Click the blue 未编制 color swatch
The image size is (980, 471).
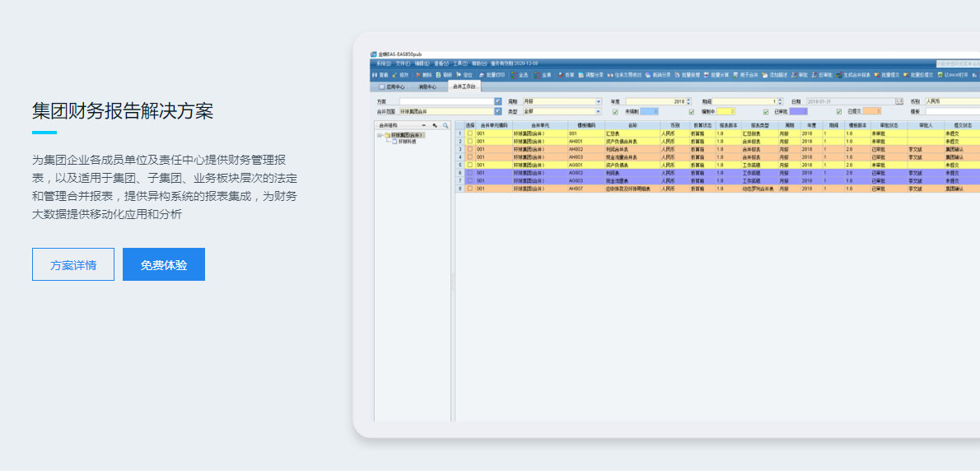pyautogui.click(x=650, y=112)
